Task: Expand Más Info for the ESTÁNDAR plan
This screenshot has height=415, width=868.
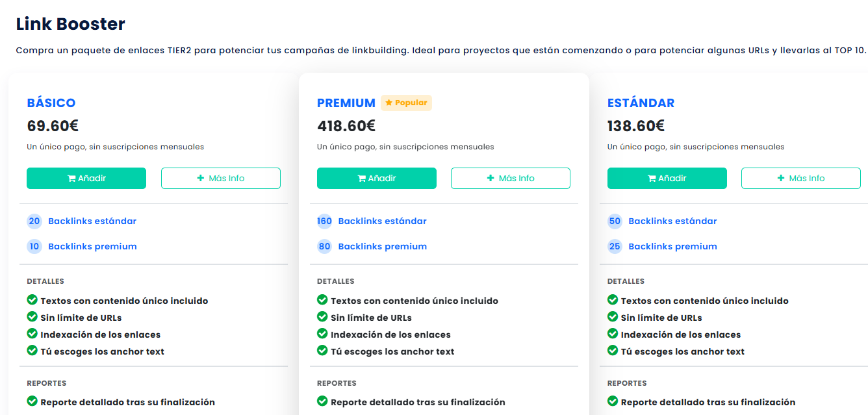Action: click(x=801, y=179)
